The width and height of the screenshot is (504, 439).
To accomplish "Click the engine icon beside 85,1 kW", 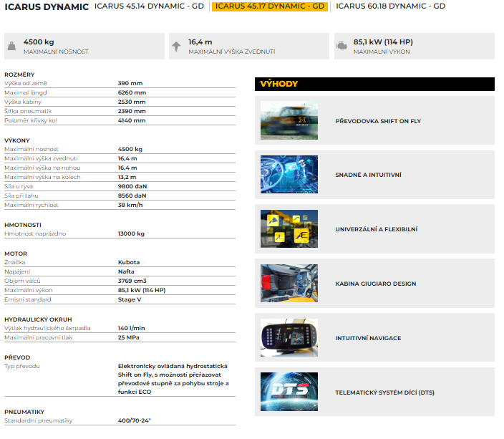I will click(x=341, y=46).
